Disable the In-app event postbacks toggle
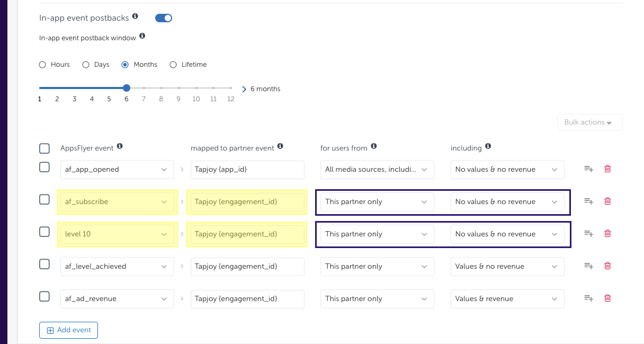The height and width of the screenshot is (344, 644). tap(164, 18)
